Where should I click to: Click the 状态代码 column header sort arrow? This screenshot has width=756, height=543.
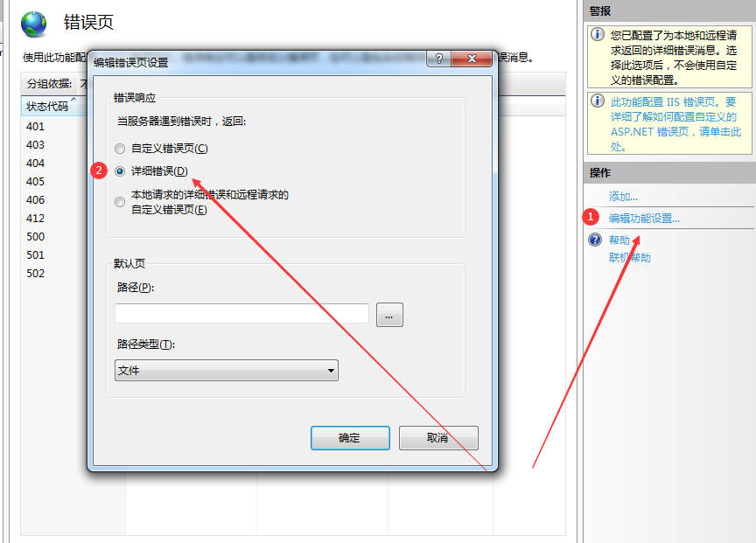tap(73, 99)
